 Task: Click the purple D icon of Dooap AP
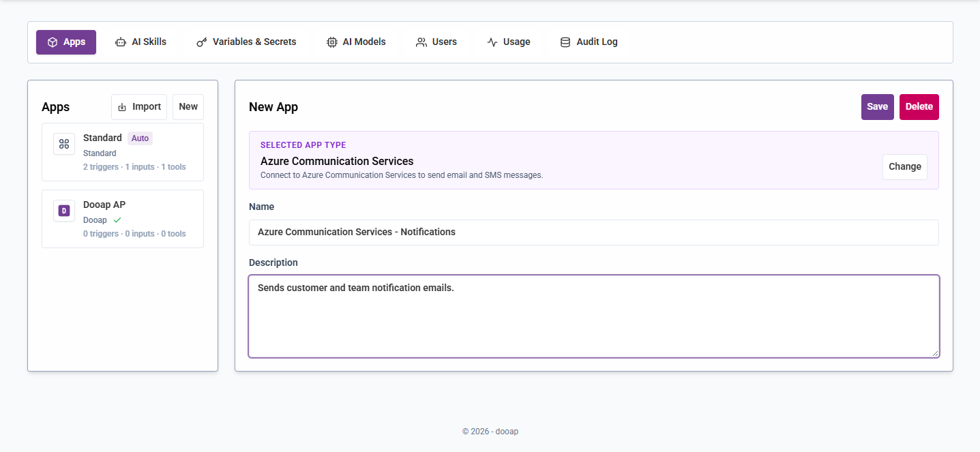tap(64, 211)
